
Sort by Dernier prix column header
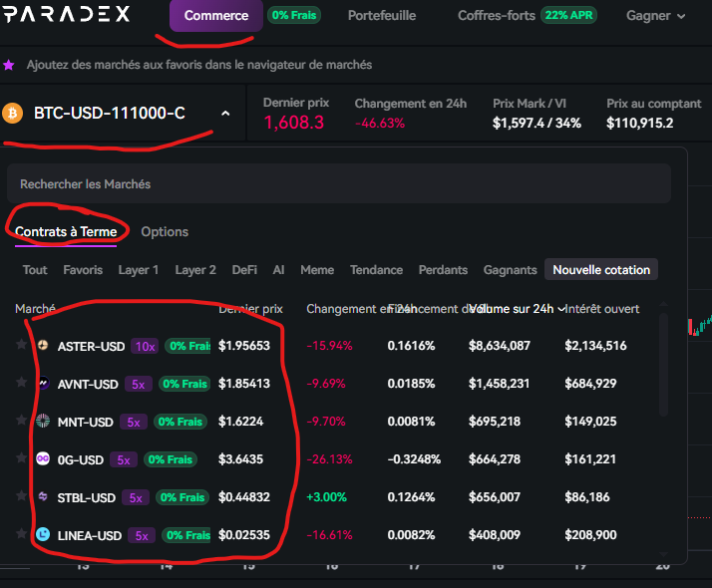[250, 309]
